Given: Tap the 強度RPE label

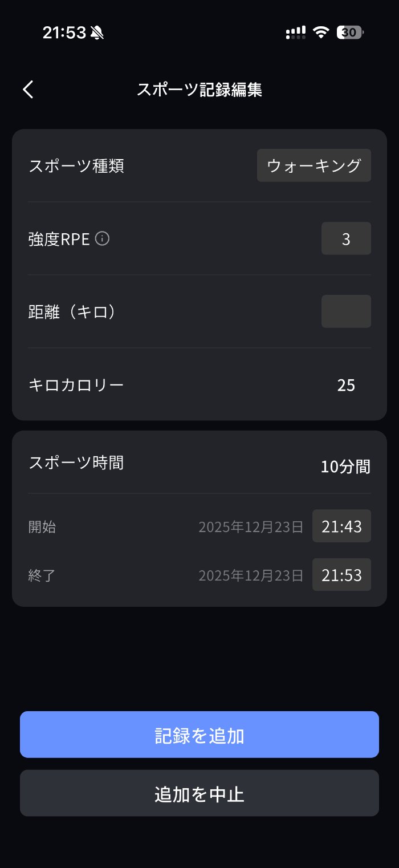Looking at the screenshot, I should pyautogui.click(x=59, y=239).
